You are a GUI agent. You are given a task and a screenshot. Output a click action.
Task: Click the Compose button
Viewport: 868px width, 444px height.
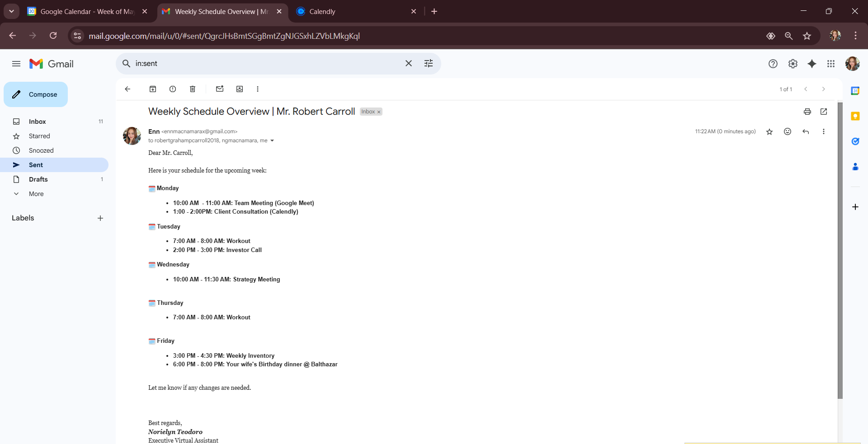[36, 94]
